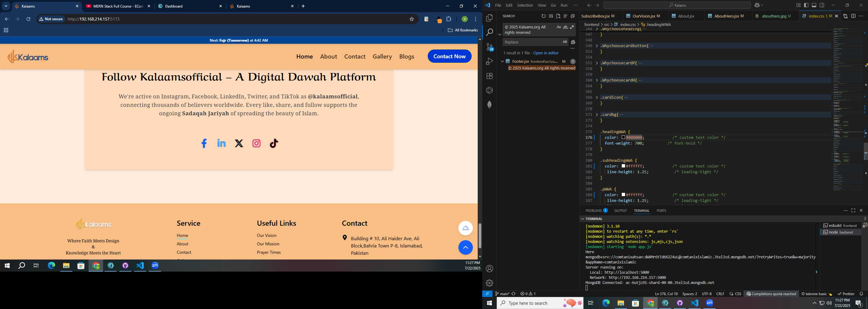Open the Selection menu in VS Code
This screenshot has height=309, width=868.
click(x=525, y=5)
